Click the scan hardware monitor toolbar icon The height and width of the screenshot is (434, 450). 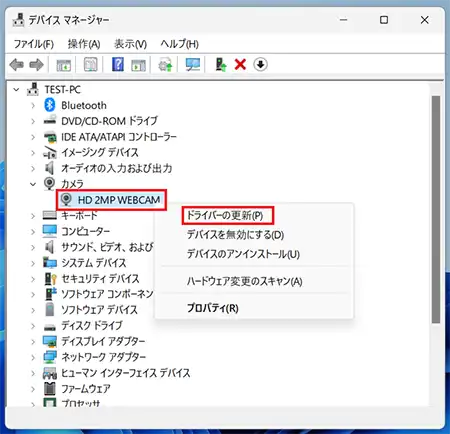tap(193, 64)
